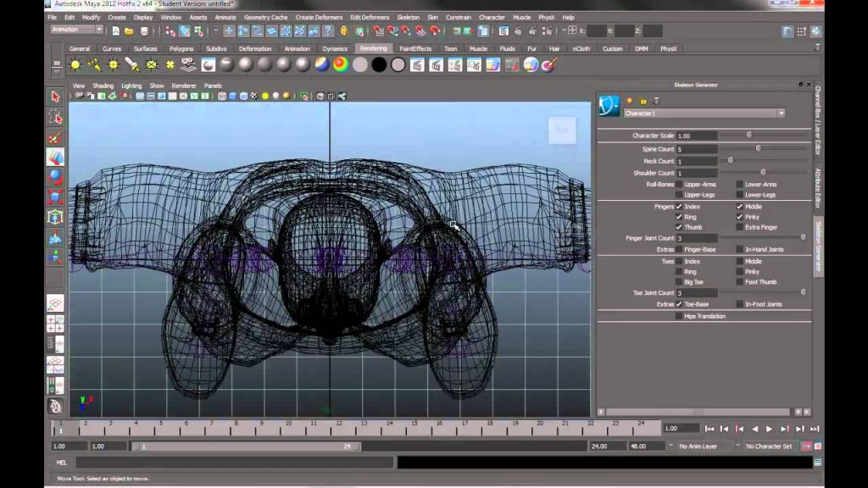Viewport: 868px width, 488px height.
Task: Uncheck the Pinky fingers checkbox
Action: pos(739,217)
